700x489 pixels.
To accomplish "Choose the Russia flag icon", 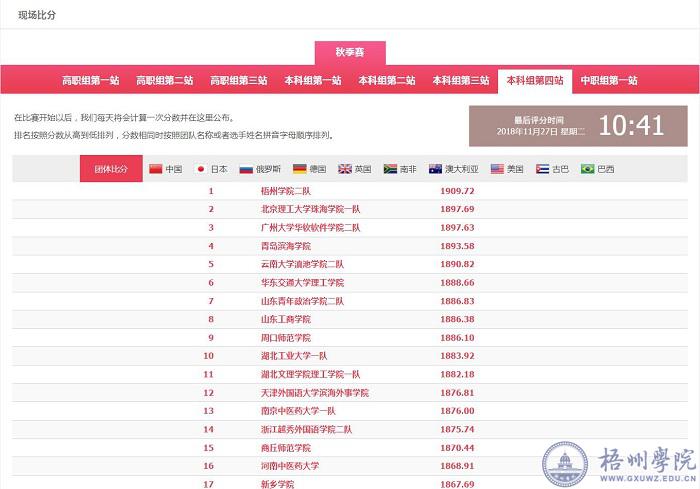I will click(x=246, y=169).
